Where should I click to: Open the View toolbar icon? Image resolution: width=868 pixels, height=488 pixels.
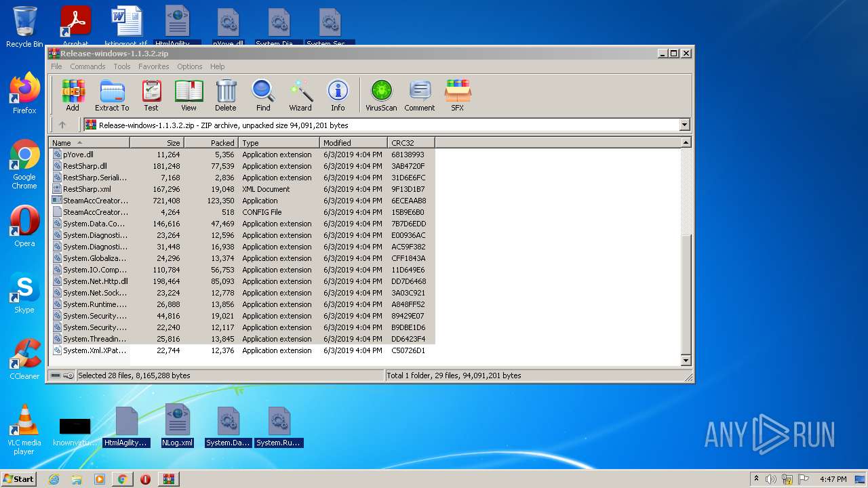pos(189,95)
